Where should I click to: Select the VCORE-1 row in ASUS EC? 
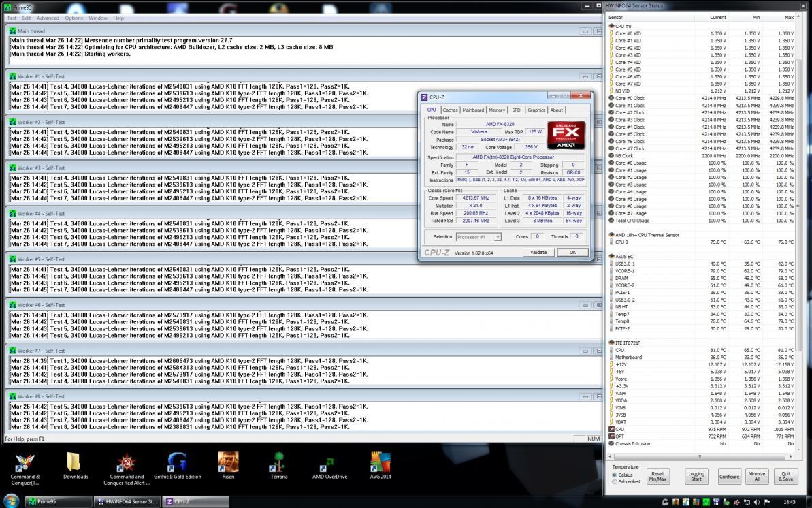pos(701,270)
